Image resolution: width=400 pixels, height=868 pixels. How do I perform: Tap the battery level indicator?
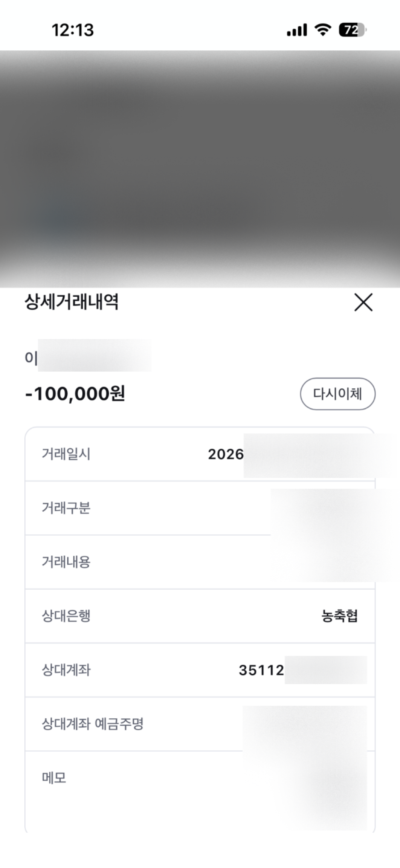click(352, 30)
